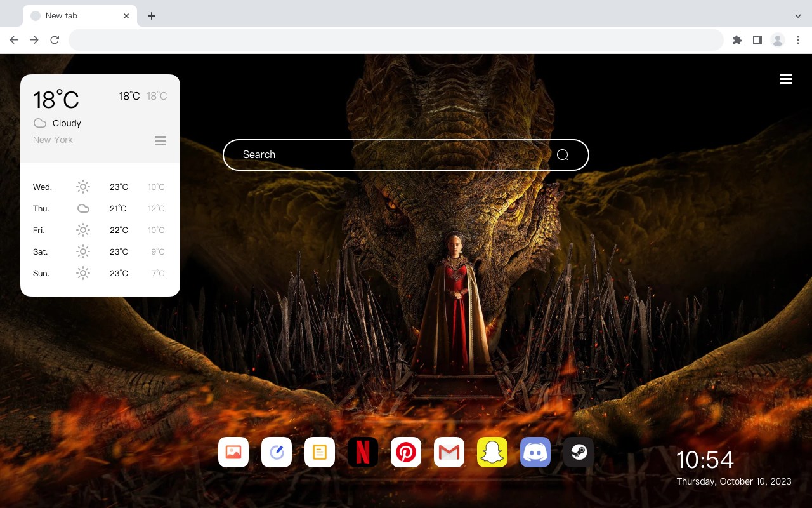The height and width of the screenshot is (508, 812).
Task: Select the New tab browser tab
Action: pyautogui.click(x=80, y=16)
